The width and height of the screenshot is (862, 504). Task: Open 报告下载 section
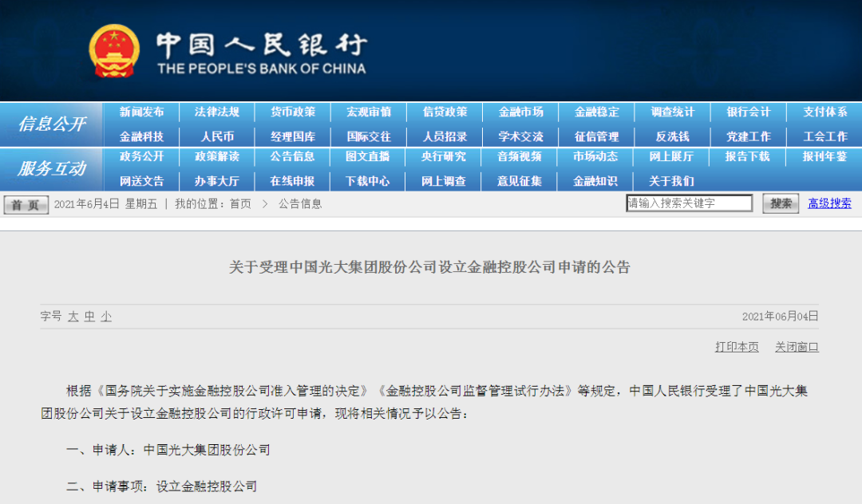pyautogui.click(x=747, y=156)
